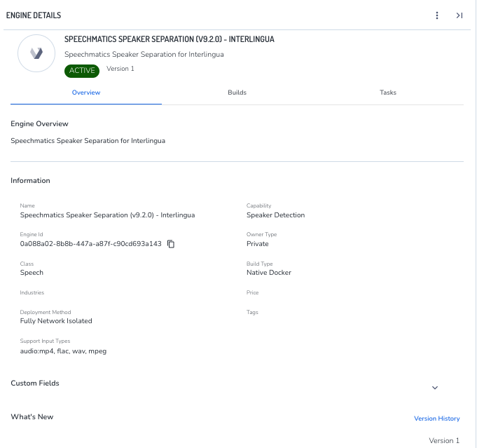This screenshot has height=448, width=477.
Task: Click the Fully Network Isolated deployment value
Action: pyautogui.click(x=56, y=321)
